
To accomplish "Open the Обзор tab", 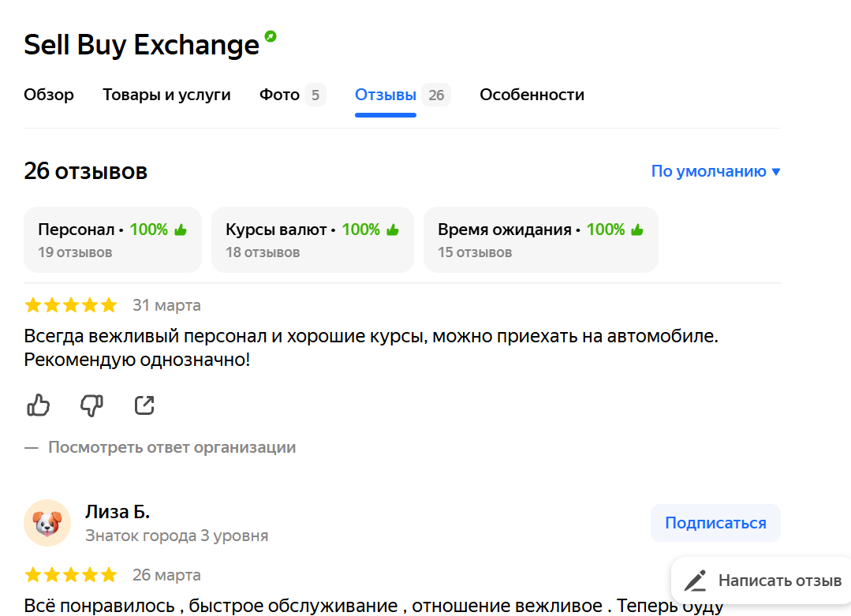I will 49,95.
